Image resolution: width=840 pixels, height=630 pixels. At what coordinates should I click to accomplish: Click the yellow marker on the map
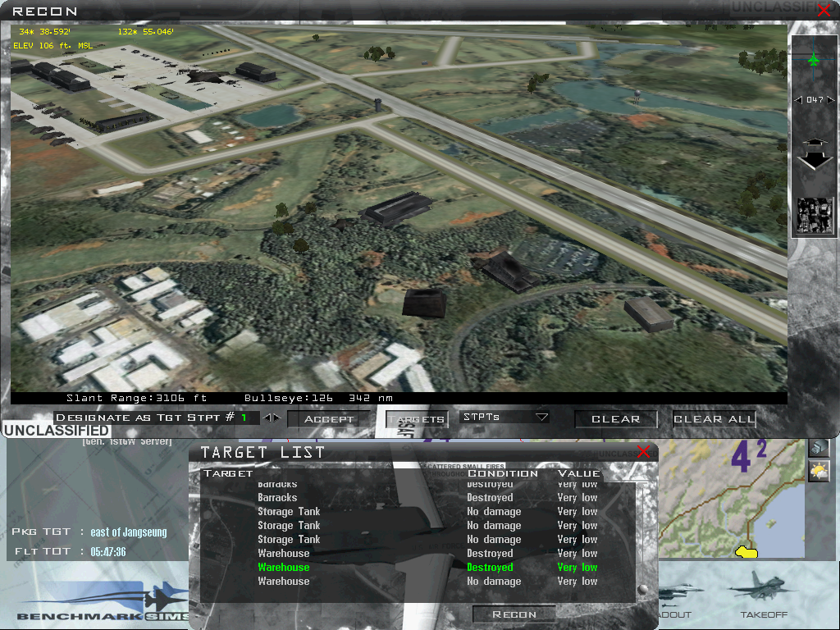(x=746, y=552)
